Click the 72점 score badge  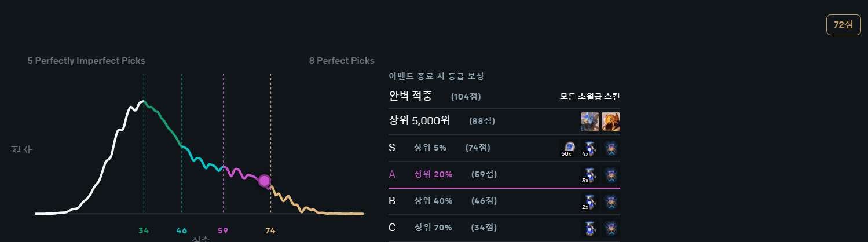pyautogui.click(x=843, y=25)
